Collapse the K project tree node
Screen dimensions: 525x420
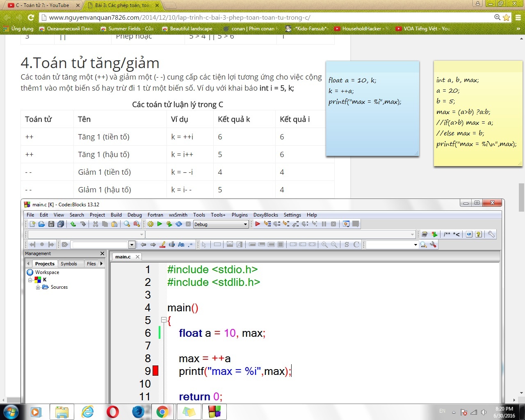(x=30, y=280)
